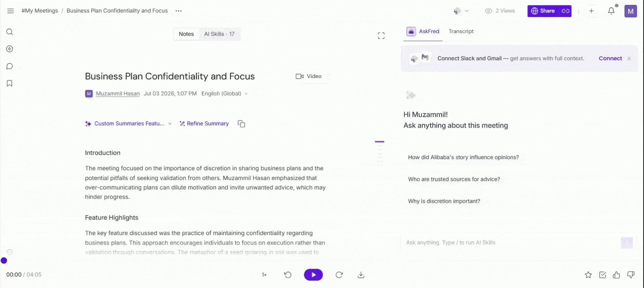Click the purple playback progress handle
644x288 pixels.
point(4,261)
